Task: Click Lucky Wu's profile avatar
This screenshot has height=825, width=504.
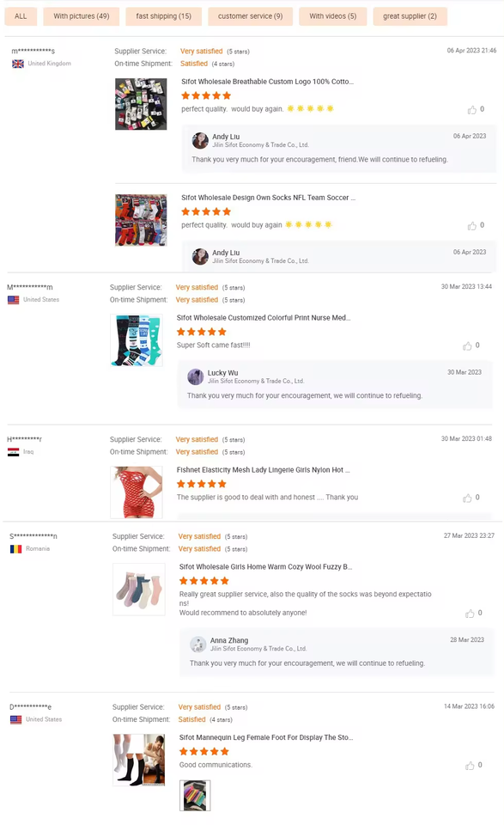Action: (196, 376)
